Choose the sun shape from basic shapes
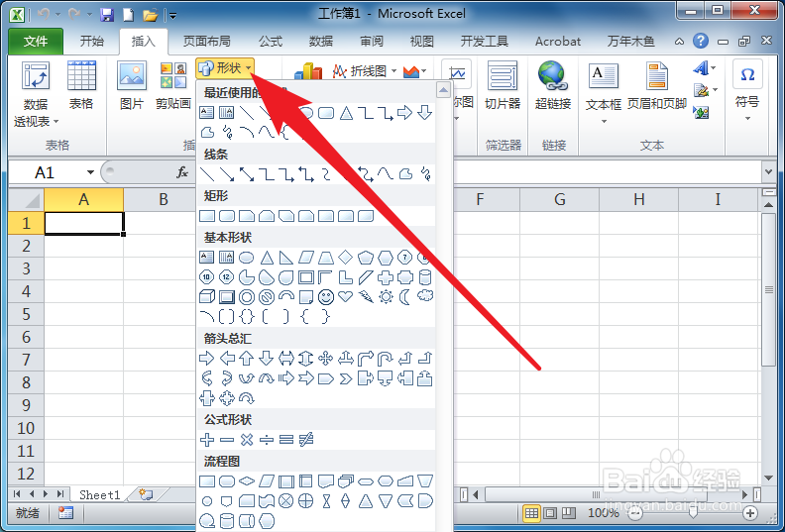Viewport: 785px width, 532px height. pos(386,297)
